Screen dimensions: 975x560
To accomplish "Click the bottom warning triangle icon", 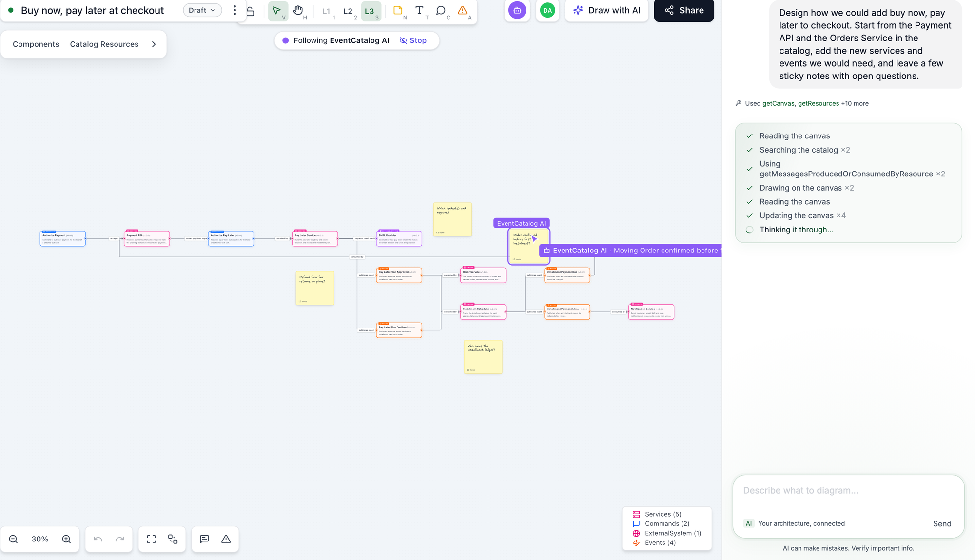I will click(x=226, y=539).
